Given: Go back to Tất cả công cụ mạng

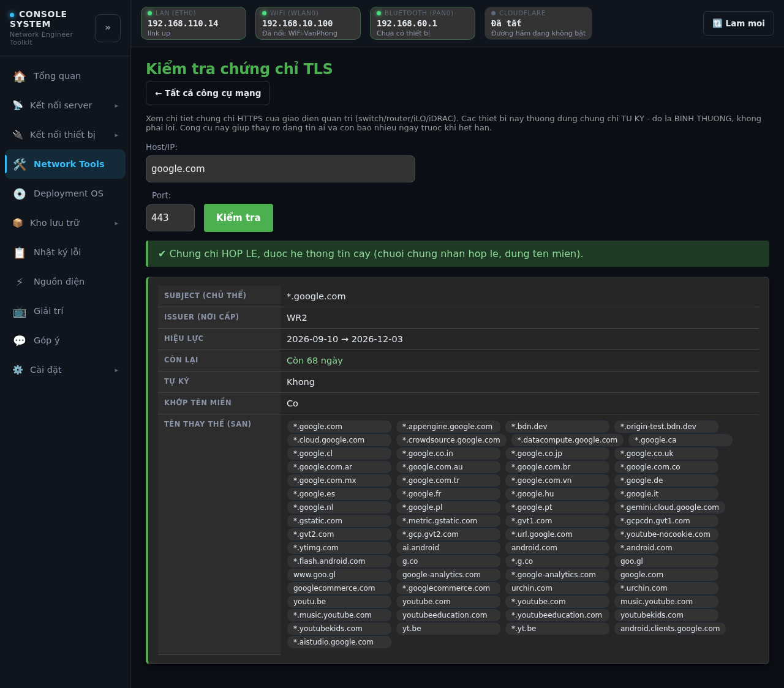Looking at the screenshot, I should coord(208,93).
